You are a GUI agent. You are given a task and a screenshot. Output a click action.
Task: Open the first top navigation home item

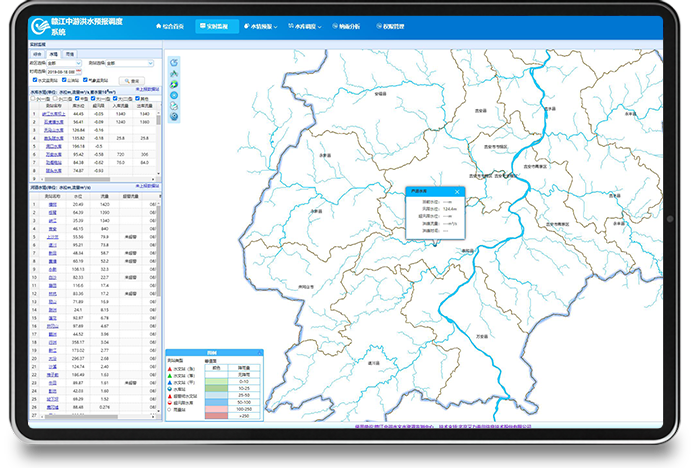(176, 26)
